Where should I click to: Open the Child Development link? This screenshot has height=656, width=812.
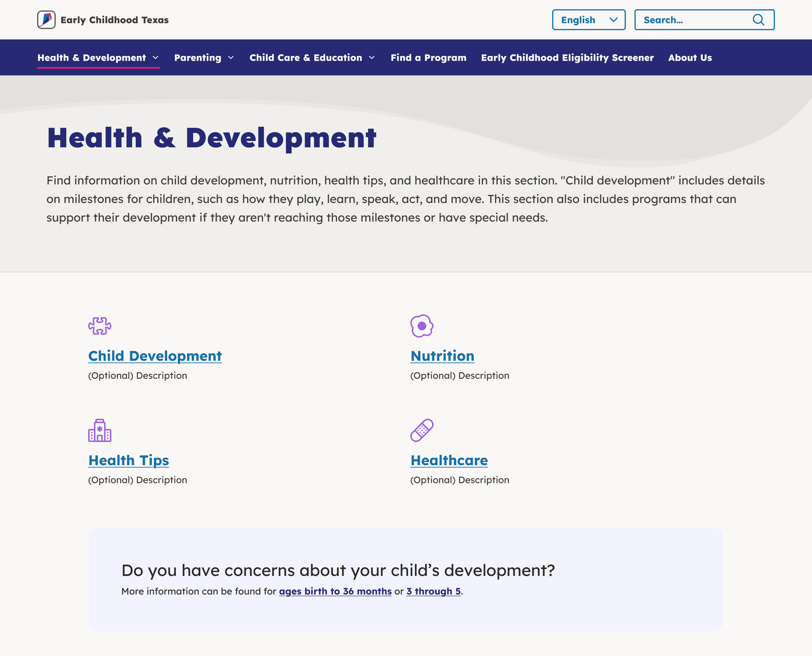click(x=155, y=356)
